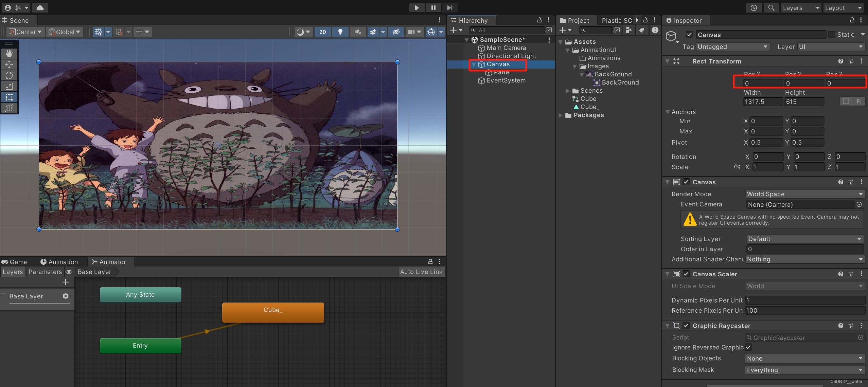Viewport: 868px width, 387px height.
Task: Open the Global rotation dropdown
Action: pos(65,32)
